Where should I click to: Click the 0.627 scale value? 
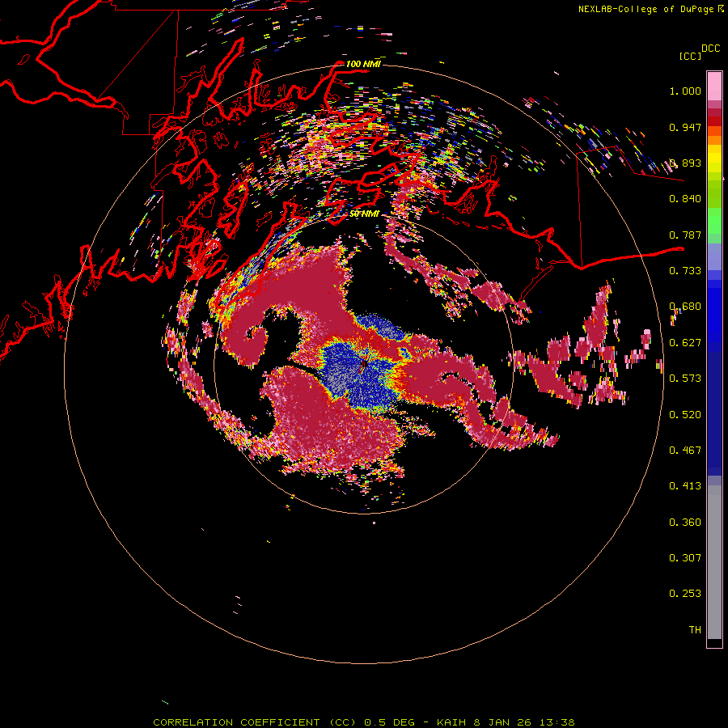(685, 343)
